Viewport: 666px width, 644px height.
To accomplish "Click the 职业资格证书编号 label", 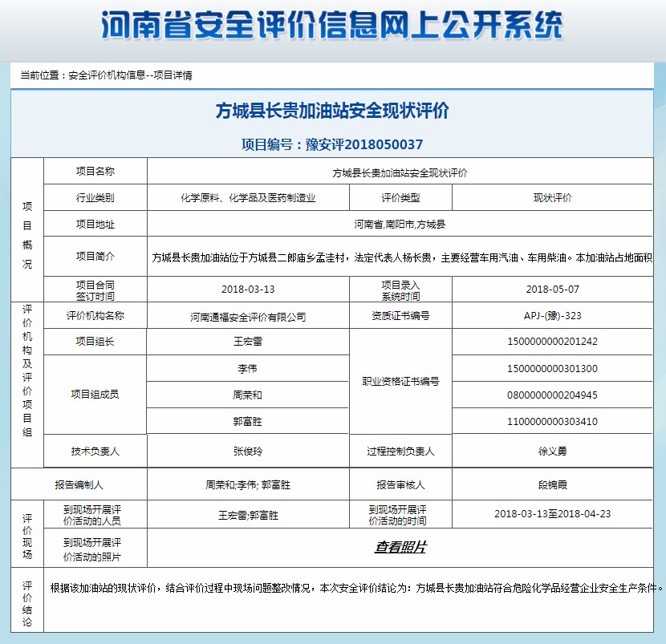I will [x=400, y=381].
